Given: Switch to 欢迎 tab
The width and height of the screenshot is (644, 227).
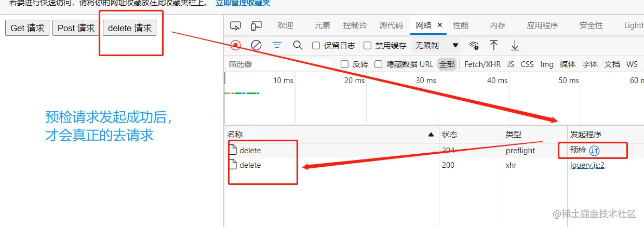Looking at the screenshot, I should [x=285, y=25].
